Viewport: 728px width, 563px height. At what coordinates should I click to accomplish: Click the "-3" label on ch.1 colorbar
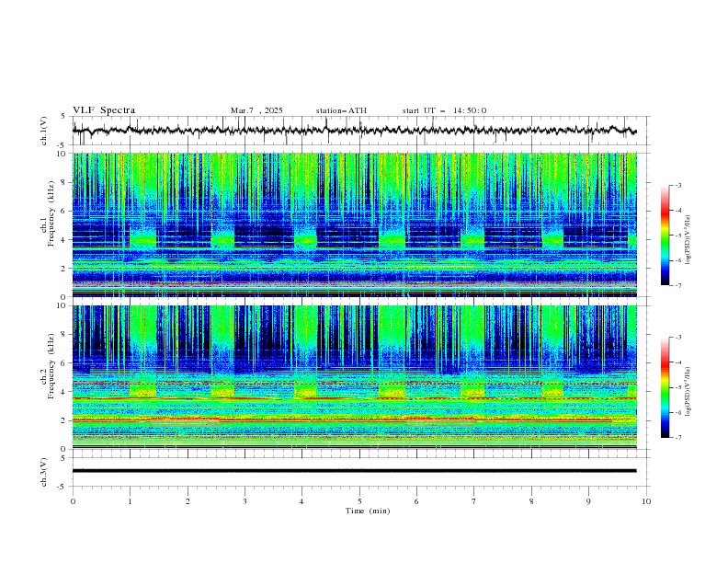point(677,185)
